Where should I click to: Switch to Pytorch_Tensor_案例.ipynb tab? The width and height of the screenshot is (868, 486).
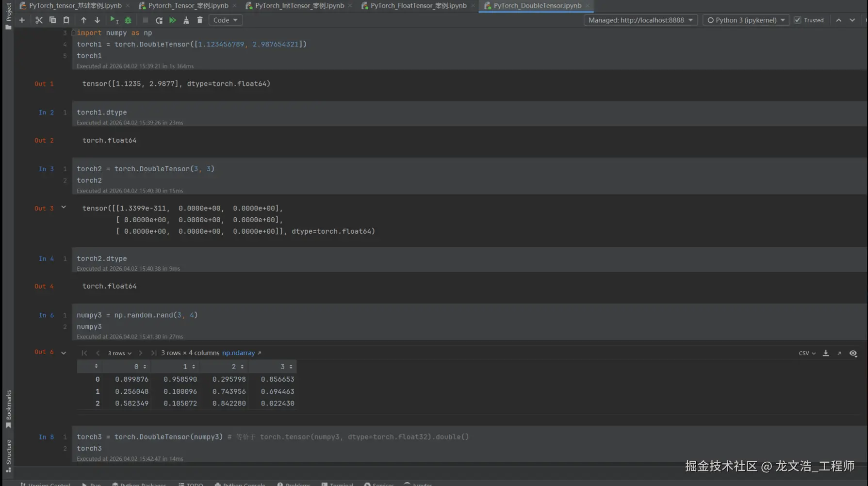point(188,5)
